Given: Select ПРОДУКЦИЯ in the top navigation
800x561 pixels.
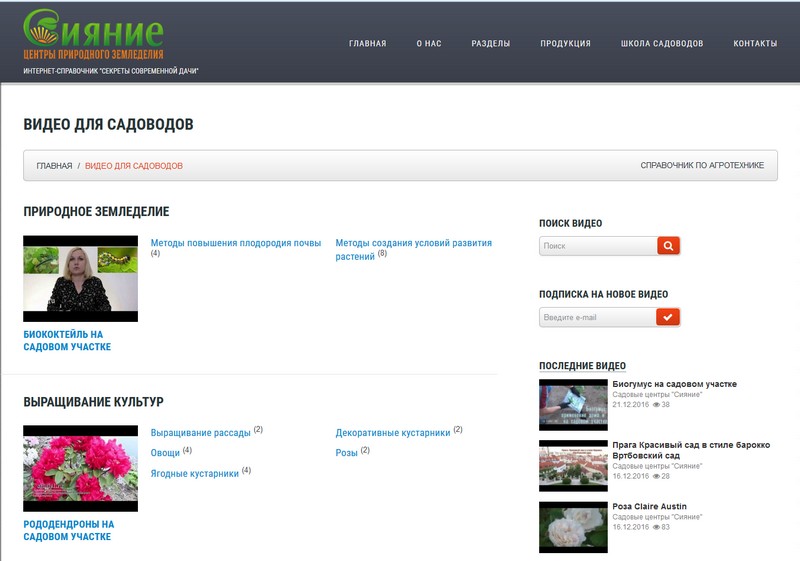Looking at the screenshot, I should 565,44.
